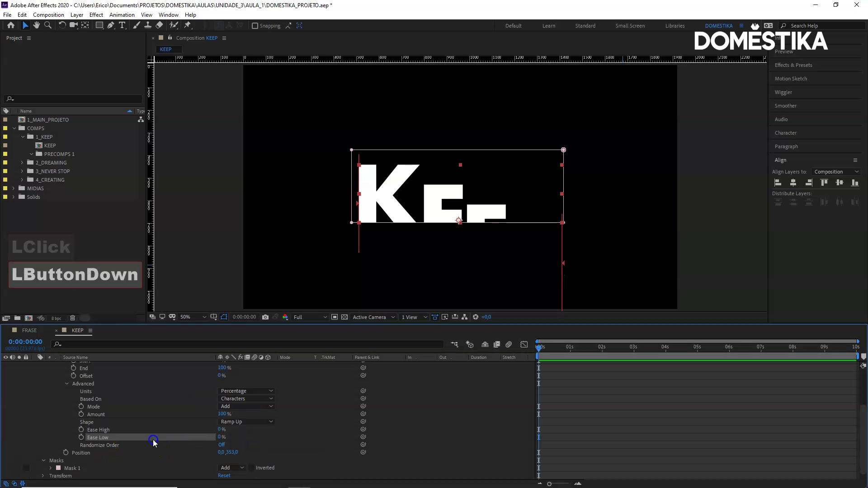Screen dimensions: 868x488
Task: Select Learn workspace
Action: pos(549,26)
